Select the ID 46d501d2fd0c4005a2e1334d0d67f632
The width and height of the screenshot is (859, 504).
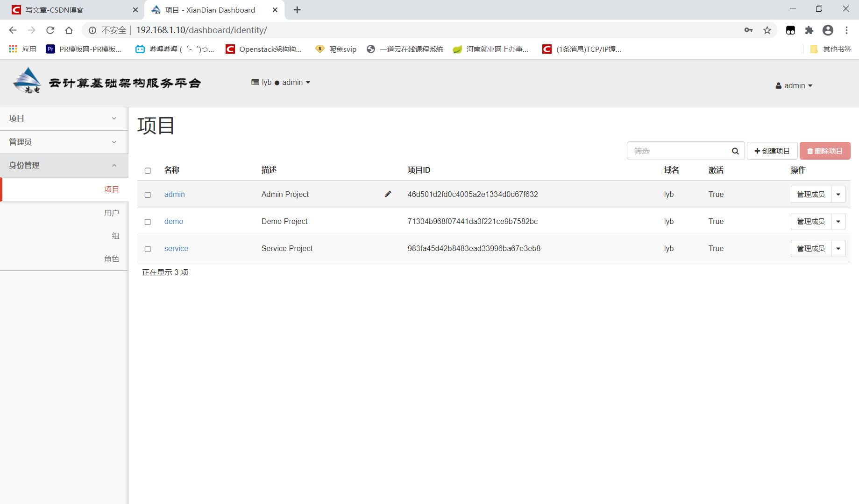point(473,195)
